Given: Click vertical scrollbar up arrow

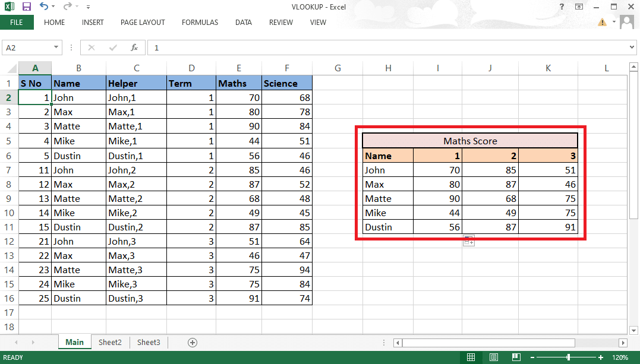Looking at the screenshot, I should click(x=633, y=67).
